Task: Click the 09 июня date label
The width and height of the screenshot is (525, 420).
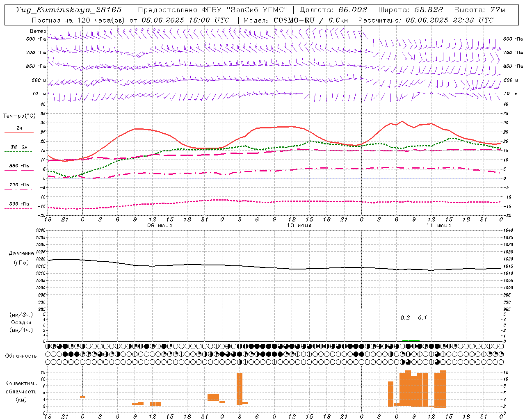Action: pyautogui.click(x=159, y=226)
